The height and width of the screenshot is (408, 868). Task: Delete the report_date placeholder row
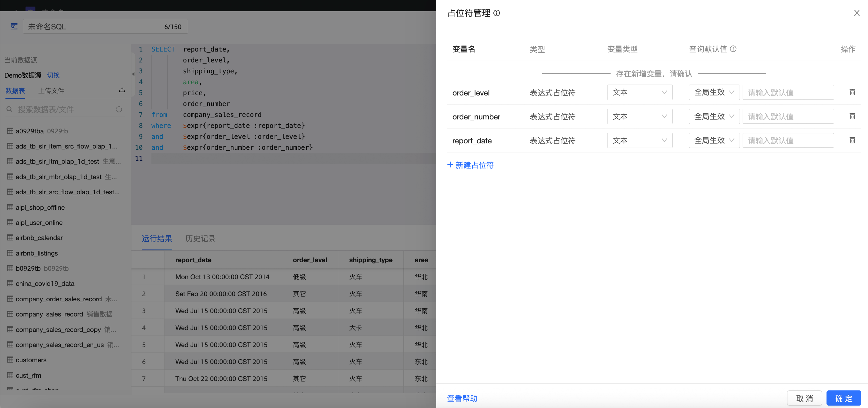click(x=852, y=140)
